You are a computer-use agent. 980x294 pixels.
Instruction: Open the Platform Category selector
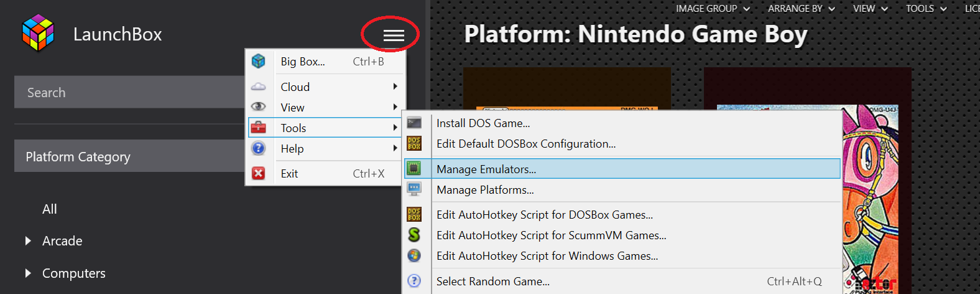[x=129, y=156]
